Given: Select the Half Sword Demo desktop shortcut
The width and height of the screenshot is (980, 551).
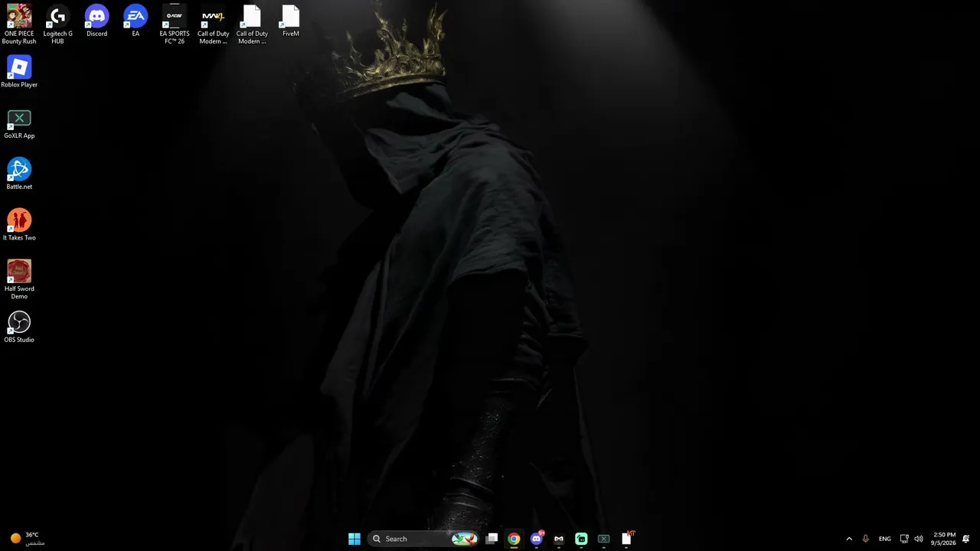Looking at the screenshot, I should pos(19,279).
